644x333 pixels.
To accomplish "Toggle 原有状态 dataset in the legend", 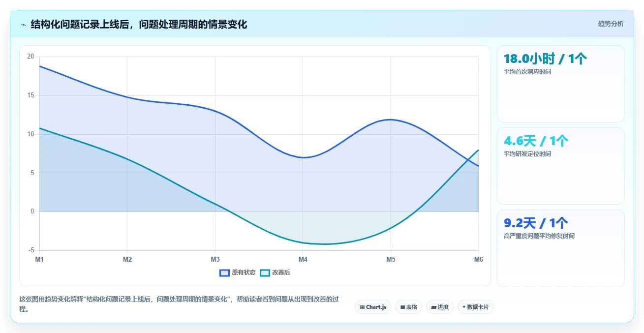I will (x=238, y=272).
